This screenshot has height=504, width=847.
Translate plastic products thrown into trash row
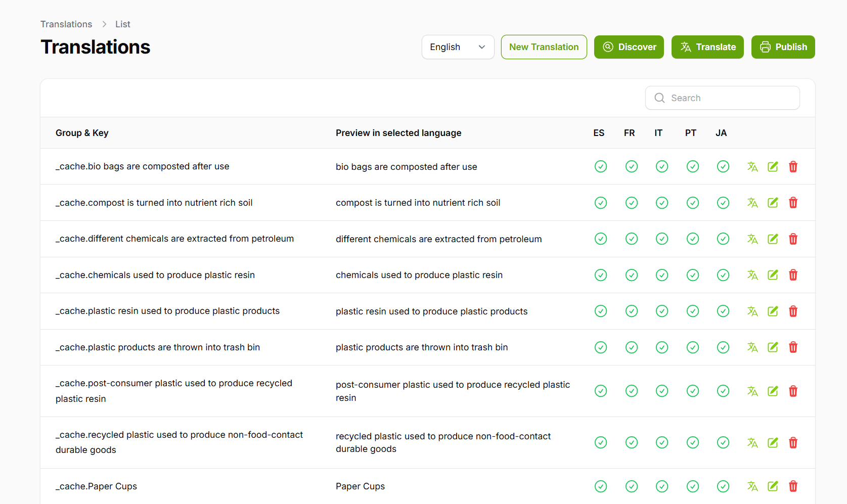tap(752, 347)
